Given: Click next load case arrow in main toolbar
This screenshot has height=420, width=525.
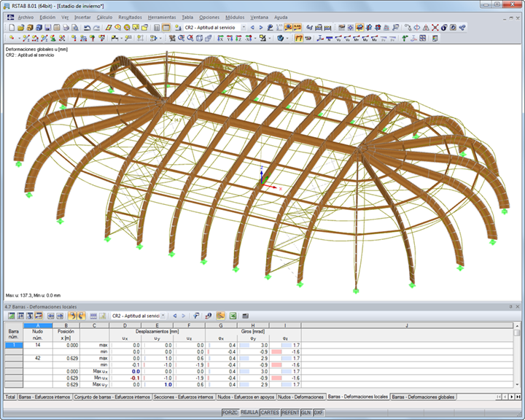Looking at the screenshot, I should pos(261,27).
